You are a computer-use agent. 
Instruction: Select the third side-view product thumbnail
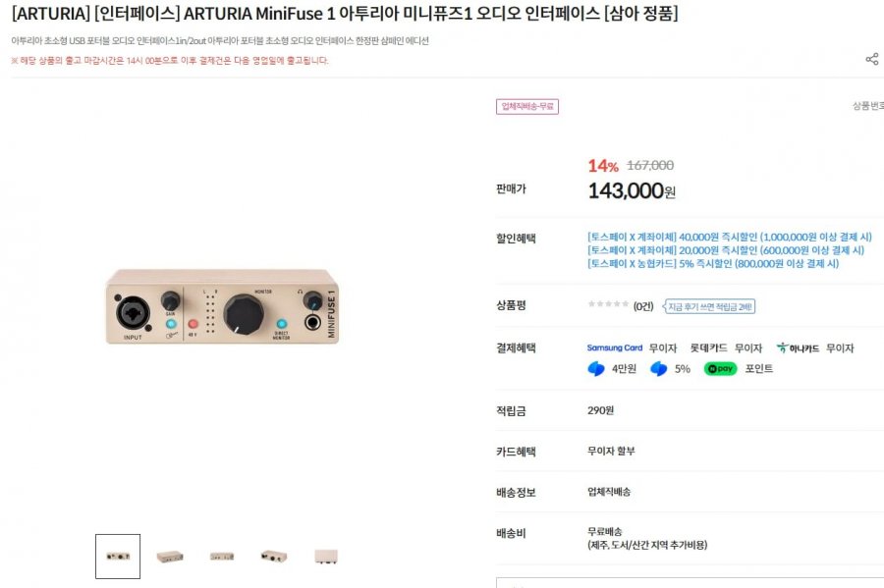click(221, 556)
